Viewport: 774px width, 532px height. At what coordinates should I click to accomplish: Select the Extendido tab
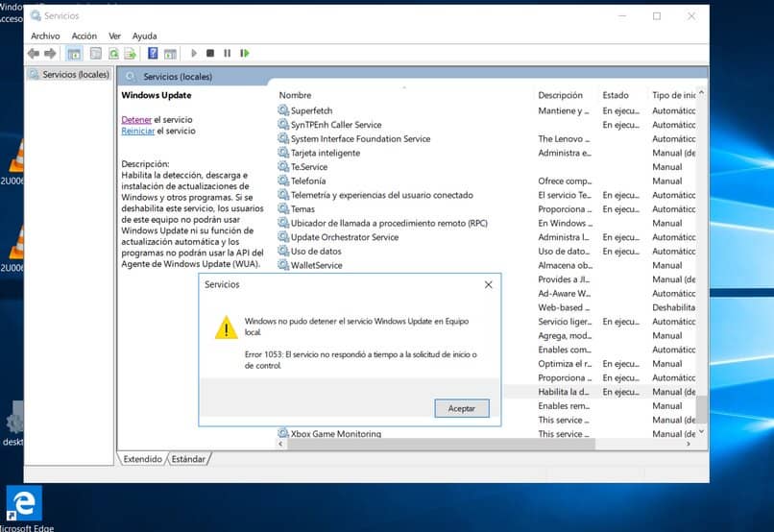pyautogui.click(x=142, y=459)
